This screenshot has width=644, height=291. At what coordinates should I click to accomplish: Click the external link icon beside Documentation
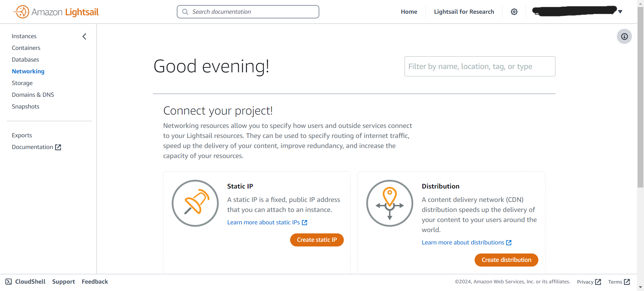58,147
